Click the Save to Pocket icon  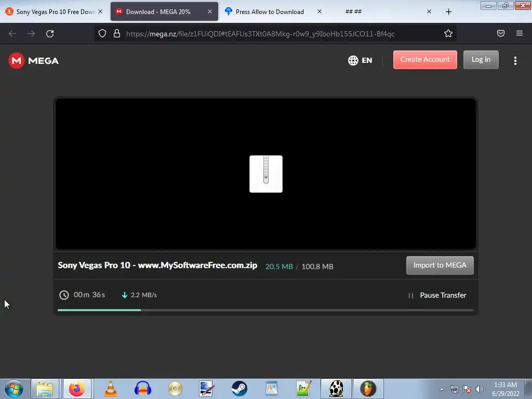pos(500,33)
